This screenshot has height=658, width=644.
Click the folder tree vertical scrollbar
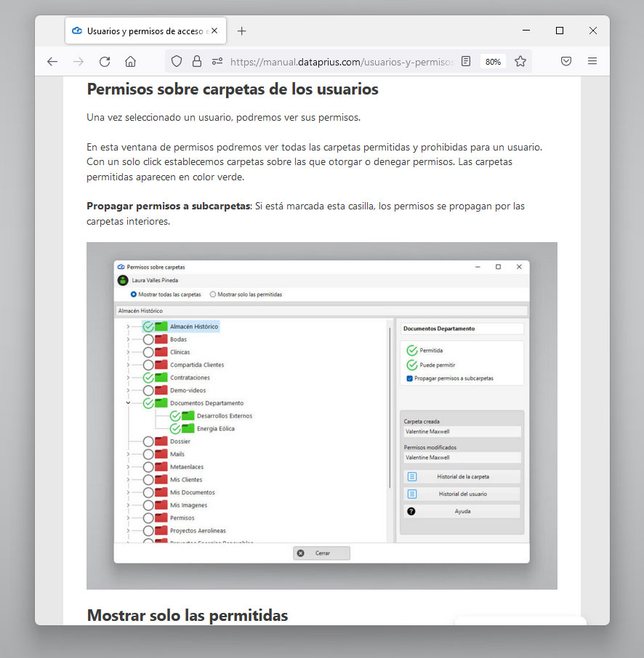pos(390,407)
